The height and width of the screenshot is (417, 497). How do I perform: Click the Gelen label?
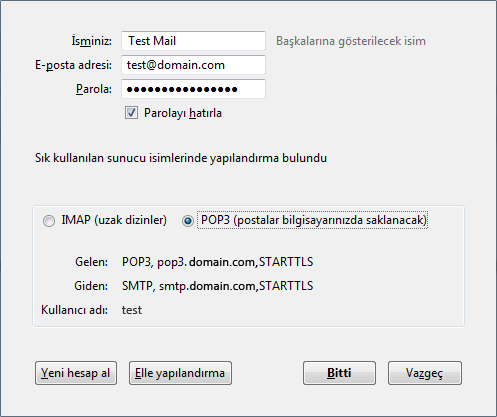click(x=91, y=262)
